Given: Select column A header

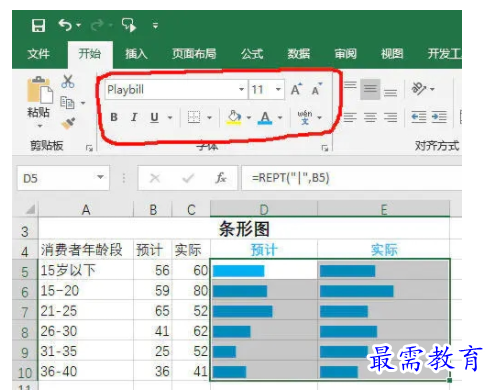Looking at the screenshot, I should (86, 210).
